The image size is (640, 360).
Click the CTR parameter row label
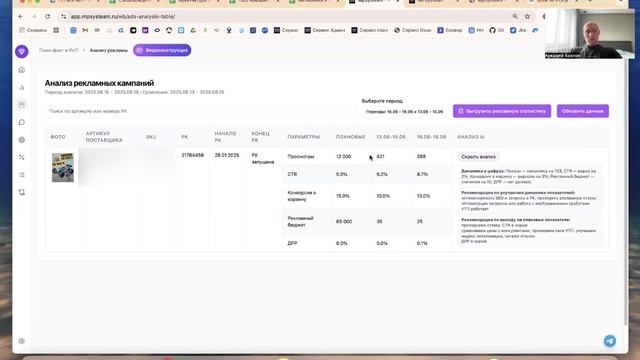coord(292,174)
